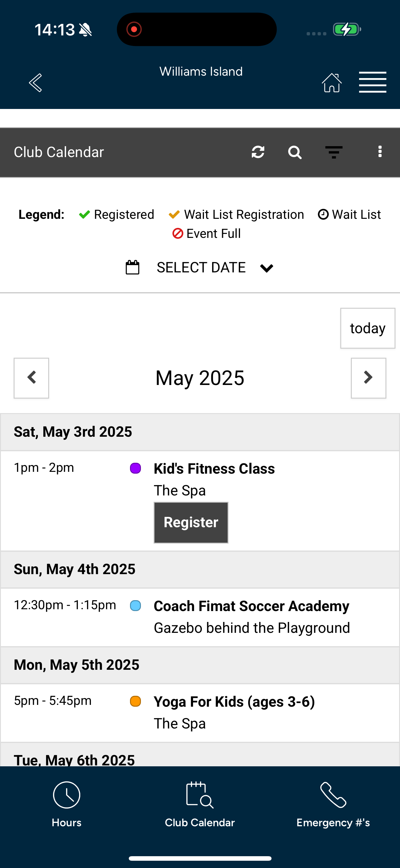This screenshot has width=400, height=868.
Task: Open the three-dot more options
Action: pos(380,152)
